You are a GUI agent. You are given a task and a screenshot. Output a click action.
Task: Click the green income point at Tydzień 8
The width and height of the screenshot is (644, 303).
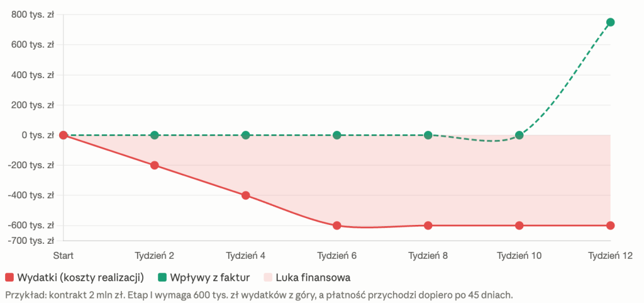click(x=428, y=135)
